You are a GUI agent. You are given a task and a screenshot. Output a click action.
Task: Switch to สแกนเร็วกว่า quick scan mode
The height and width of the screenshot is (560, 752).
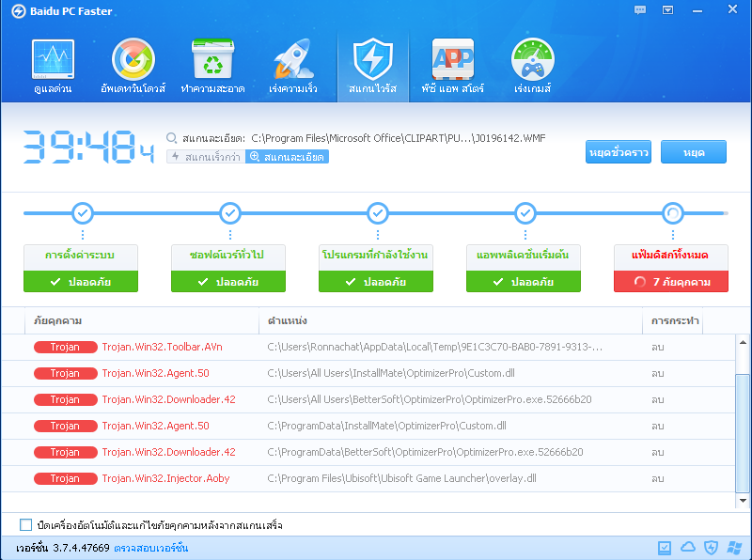206,157
